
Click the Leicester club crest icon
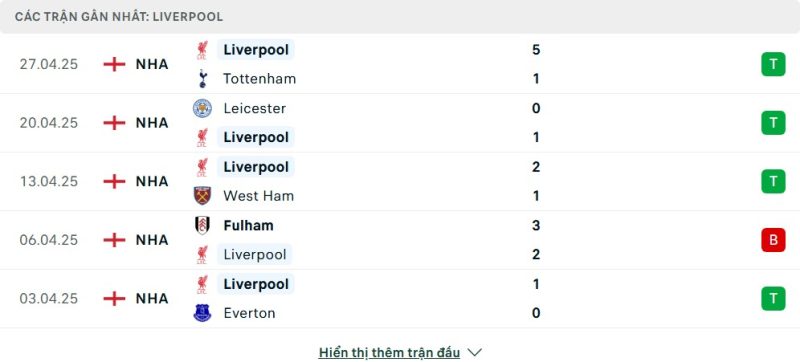point(203,108)
